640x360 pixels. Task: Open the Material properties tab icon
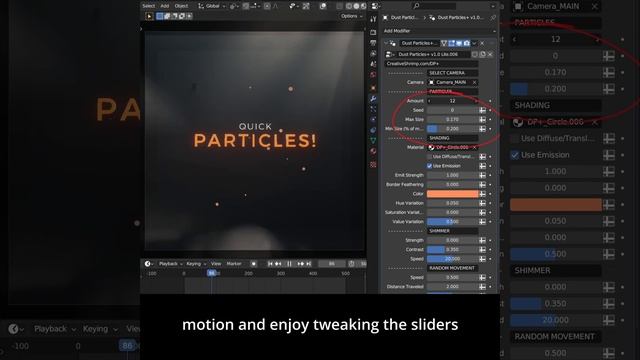tap(373, 151)
